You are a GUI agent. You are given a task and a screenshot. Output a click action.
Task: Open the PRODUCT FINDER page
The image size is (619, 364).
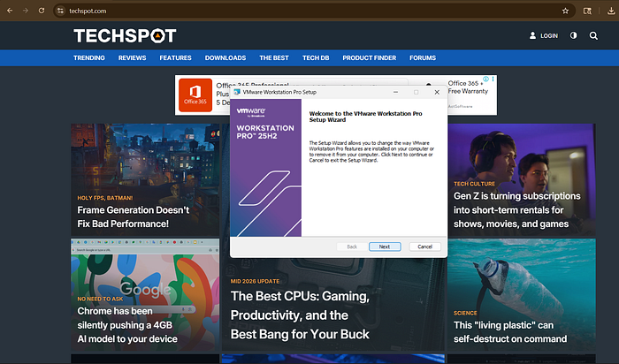tap(369, 57)
